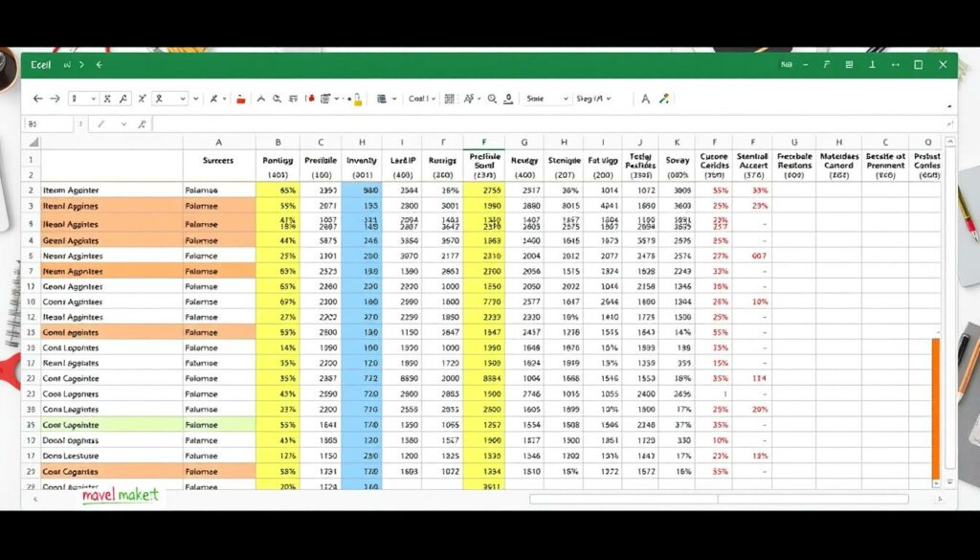This screenshot has height=560, width=980.
Task: Select the yellow cell with 7770
Action: point(483,302)
